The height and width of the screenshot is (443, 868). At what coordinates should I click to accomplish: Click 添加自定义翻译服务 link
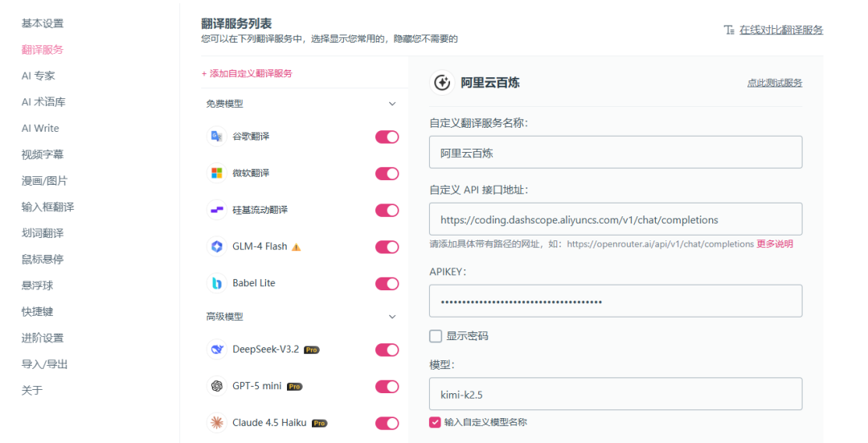click(247, 73)
